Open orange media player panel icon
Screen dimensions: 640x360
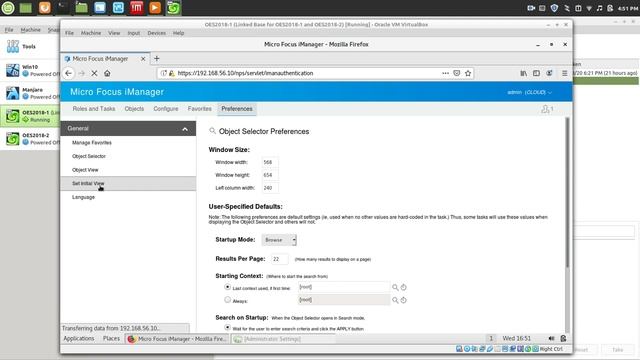tap(155, 8)
